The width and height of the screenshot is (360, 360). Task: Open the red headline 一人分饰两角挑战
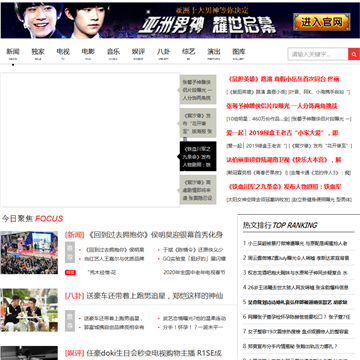282,106
